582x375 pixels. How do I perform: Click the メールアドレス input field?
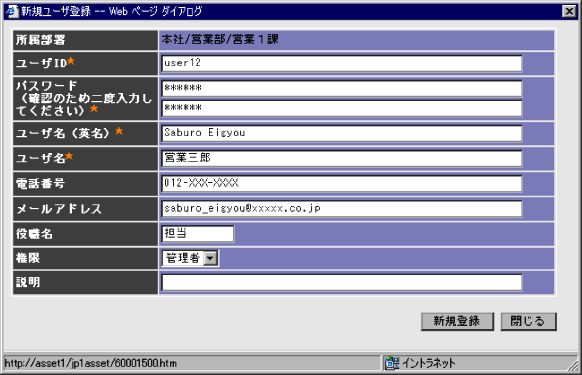(x=342, y=209)
